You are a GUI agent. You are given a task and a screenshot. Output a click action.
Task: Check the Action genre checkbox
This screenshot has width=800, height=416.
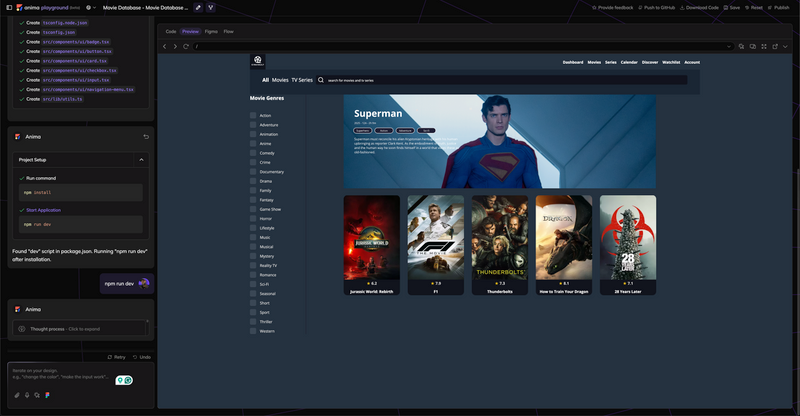(x=253, y=115)
